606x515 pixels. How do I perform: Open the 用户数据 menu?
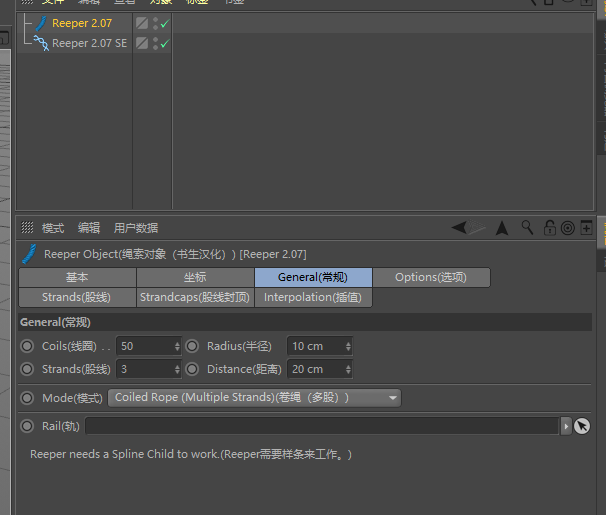click(136, 228)
